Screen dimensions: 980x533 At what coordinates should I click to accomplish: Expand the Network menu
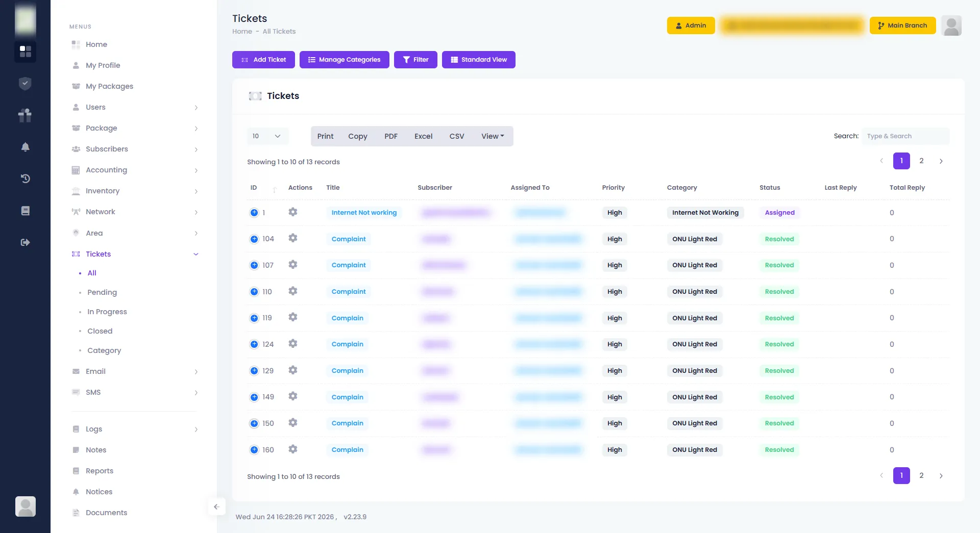pos(135,212)
